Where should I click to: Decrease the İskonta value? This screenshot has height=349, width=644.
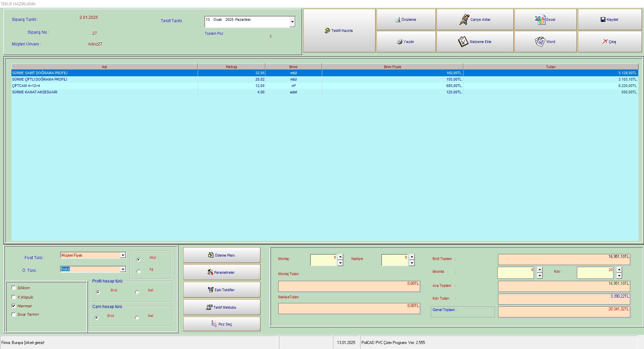pos(540,276)
